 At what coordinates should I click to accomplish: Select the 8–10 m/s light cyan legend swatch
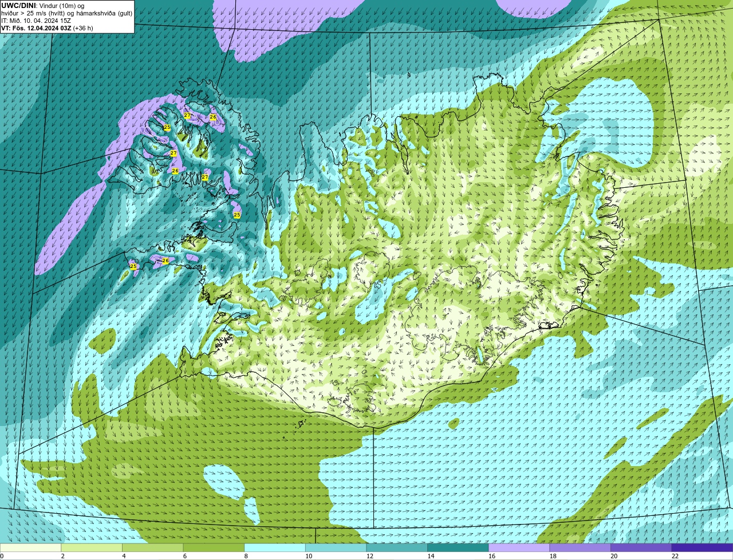pos(275,547)
